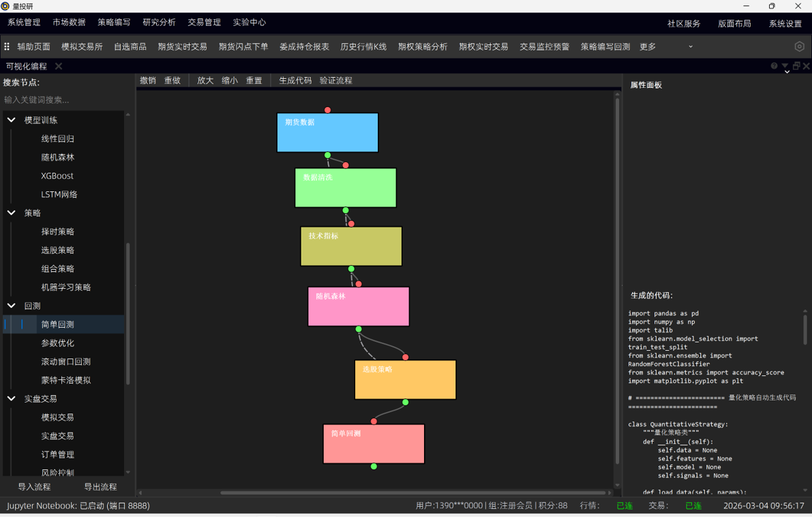The width and height of the screenshot is (812, 517).
Task: Click the 生成代码 button
Action: click(295, 80)
